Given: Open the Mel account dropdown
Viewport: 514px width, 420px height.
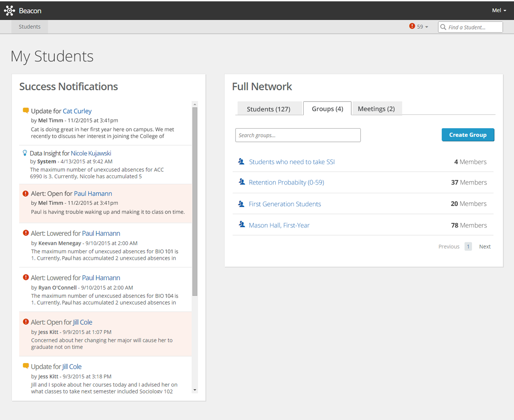Looking at the screenshot, I should click(499, 10).
